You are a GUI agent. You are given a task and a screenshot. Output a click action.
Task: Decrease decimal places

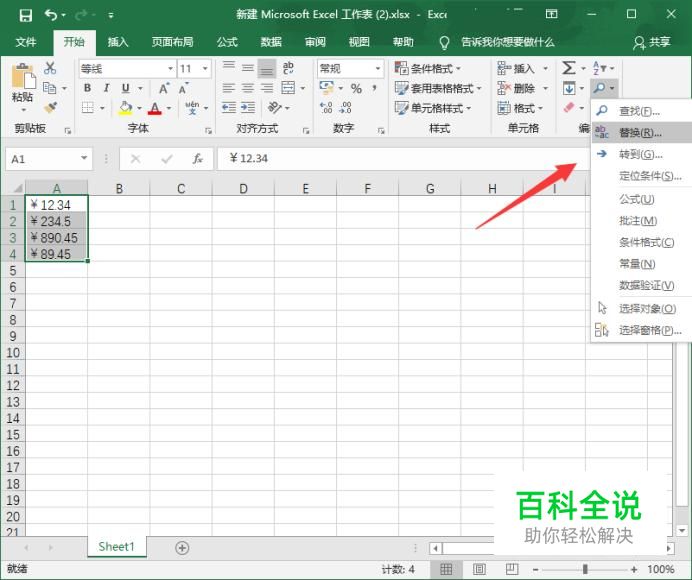[x=346, y=107]
